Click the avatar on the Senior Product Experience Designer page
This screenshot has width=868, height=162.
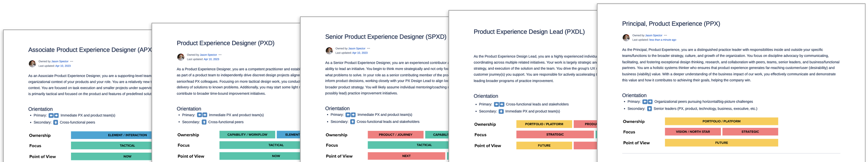(x=329, y=51)
